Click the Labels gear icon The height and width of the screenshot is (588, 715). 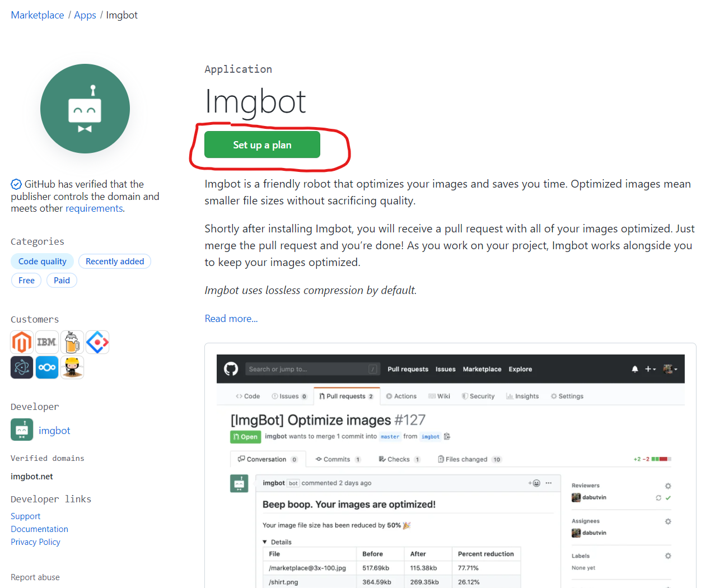point(668,556)
